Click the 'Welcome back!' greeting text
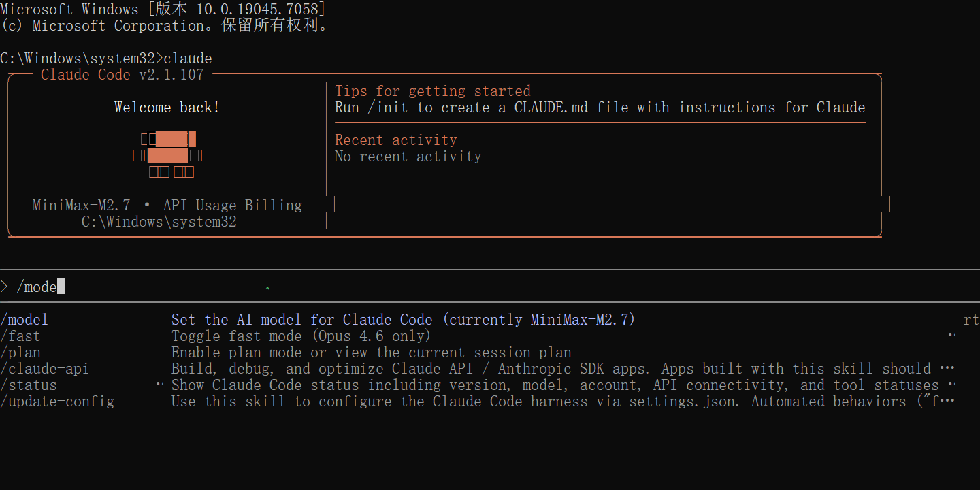 click(167, 108)
